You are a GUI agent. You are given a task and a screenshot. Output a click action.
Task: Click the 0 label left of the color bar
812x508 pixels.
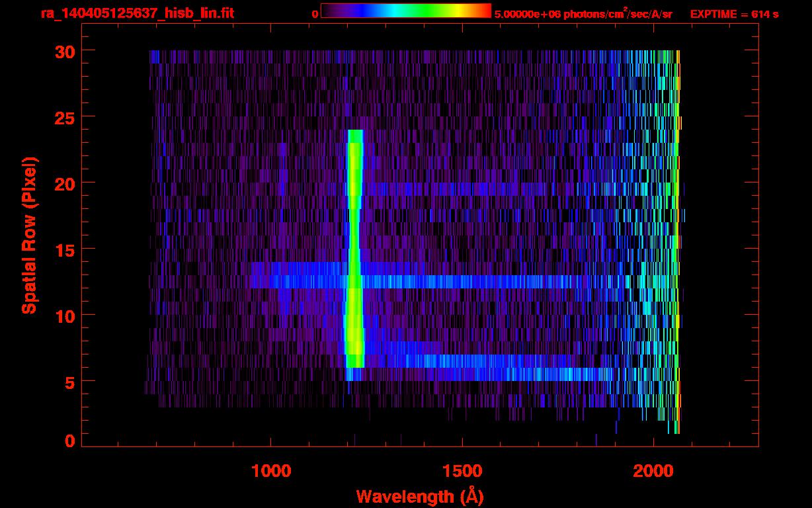pyautogui.click(x=315, y=14)
